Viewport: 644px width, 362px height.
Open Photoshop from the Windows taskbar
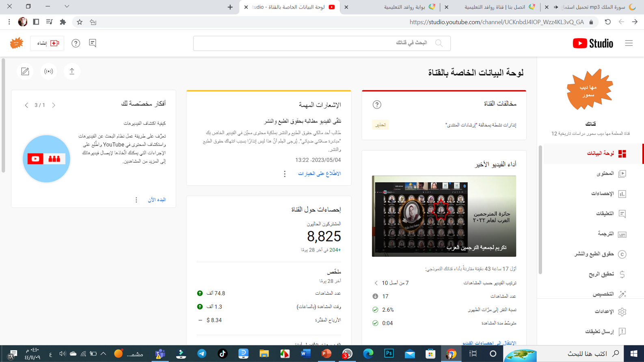389,353
